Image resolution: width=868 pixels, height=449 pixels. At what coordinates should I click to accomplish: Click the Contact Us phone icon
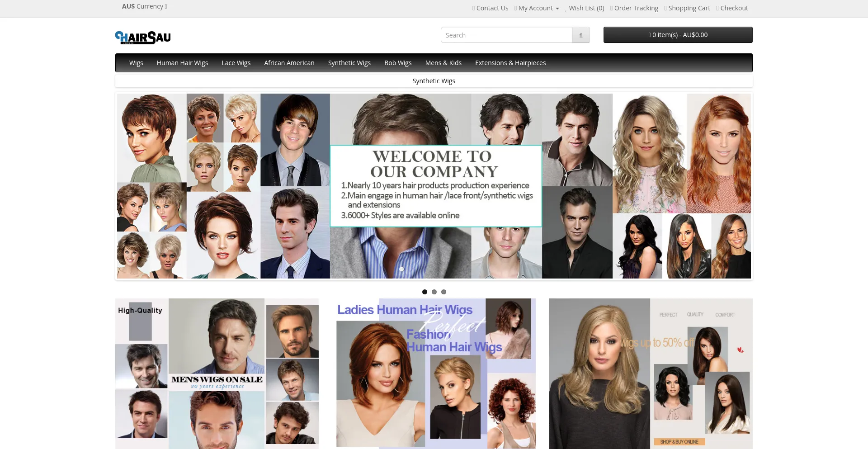(474, 8)
